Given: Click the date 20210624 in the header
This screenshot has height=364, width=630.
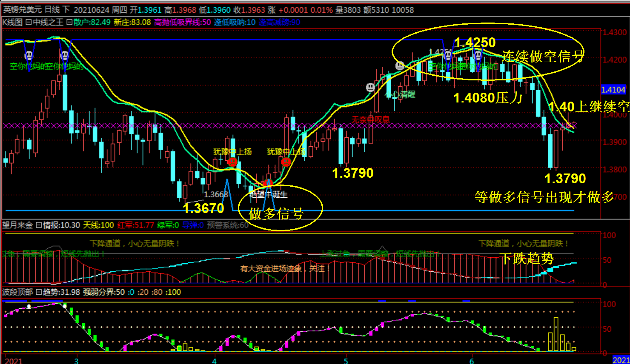Looking at the screenshot, I should [x=92, y=9].
